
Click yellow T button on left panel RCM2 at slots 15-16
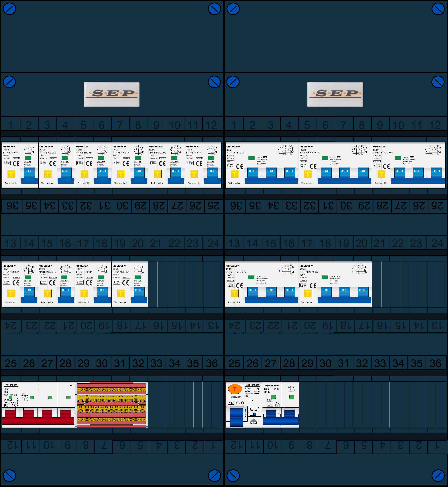click(48, 293)
